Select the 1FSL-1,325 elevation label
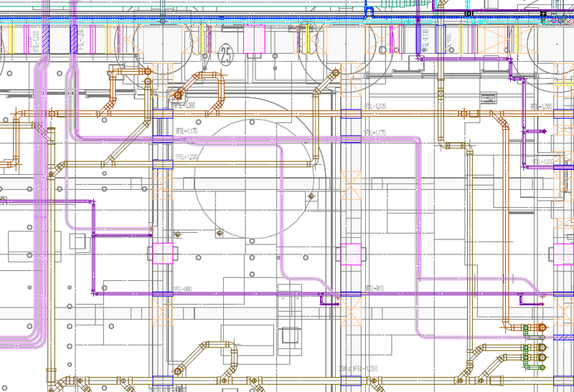The image size is (574, 392). pyautogui.click(x=375, y=106)
